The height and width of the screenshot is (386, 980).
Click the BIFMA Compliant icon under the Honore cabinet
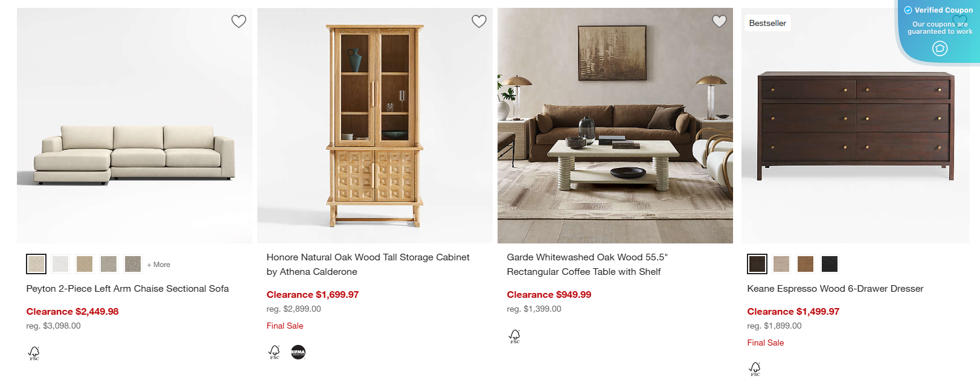(x=299, y=352)
